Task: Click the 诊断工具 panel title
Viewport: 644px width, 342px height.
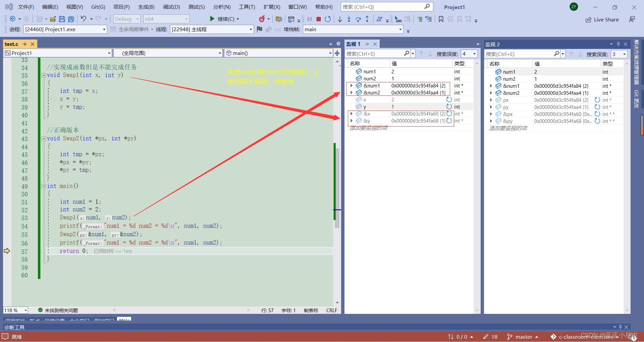Action: (x=14, y=327)
